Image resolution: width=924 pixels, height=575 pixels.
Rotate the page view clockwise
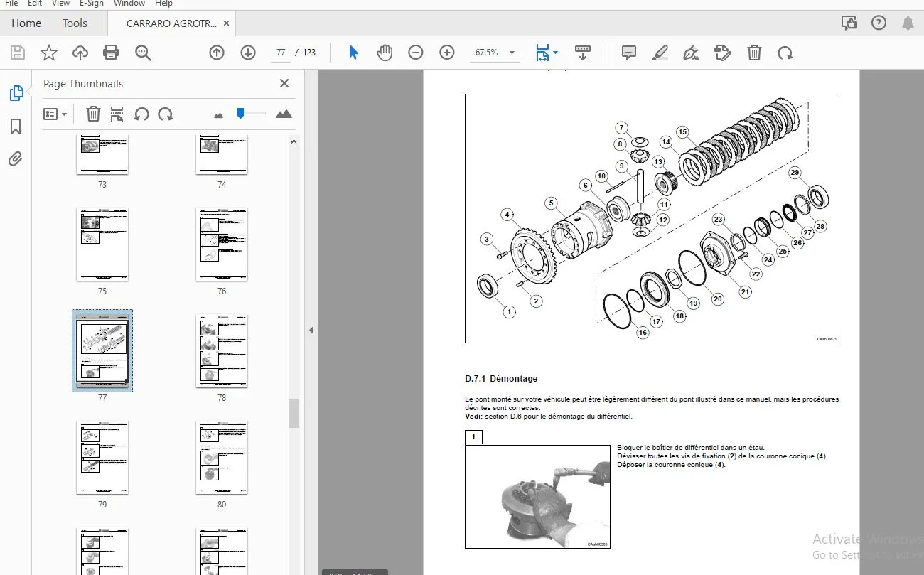[x=785, y=53]
